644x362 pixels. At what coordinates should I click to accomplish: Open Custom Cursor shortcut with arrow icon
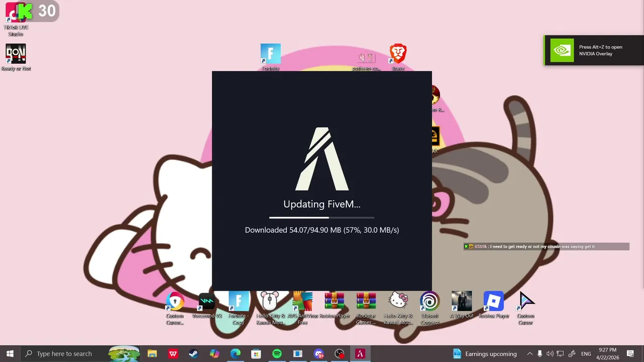click(526, 308)
